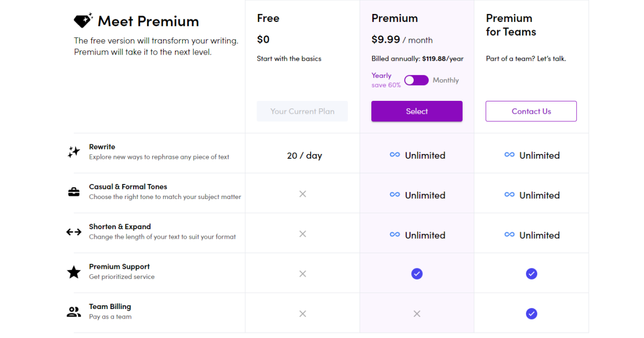Click the X mark for Free Team Billing
This screenshot has height=338, width=644.
(303, 314)
